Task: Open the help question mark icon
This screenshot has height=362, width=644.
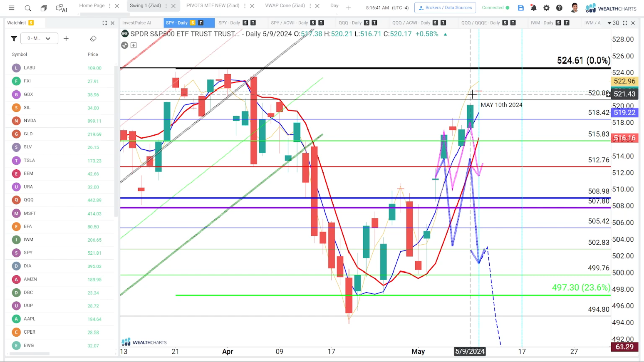Action: coord(559,8)
